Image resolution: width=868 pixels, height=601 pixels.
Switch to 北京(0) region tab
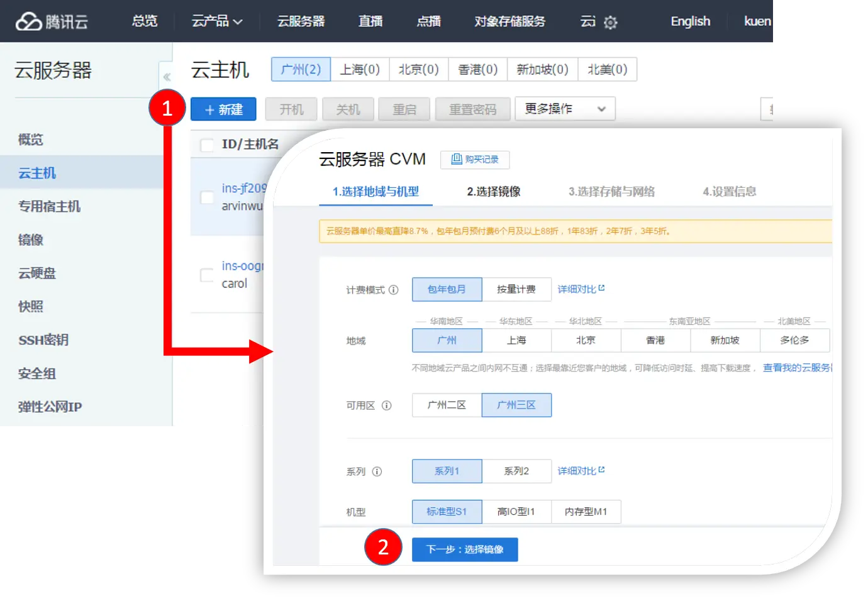coord(419,69)
